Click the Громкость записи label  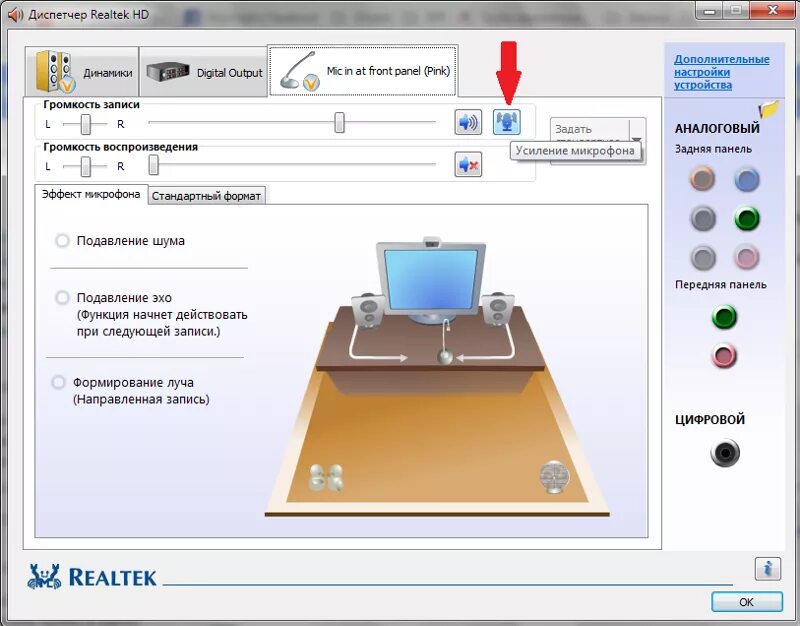[91, 104]
